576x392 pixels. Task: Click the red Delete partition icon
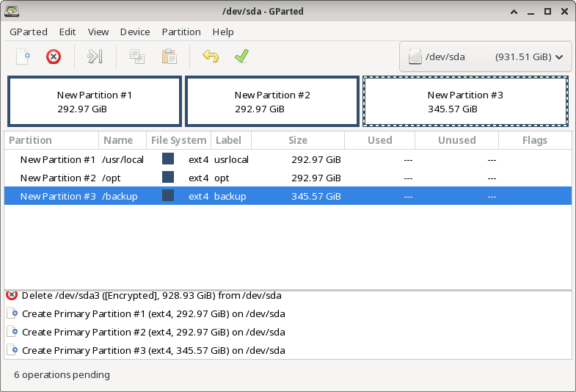[54, 57]
